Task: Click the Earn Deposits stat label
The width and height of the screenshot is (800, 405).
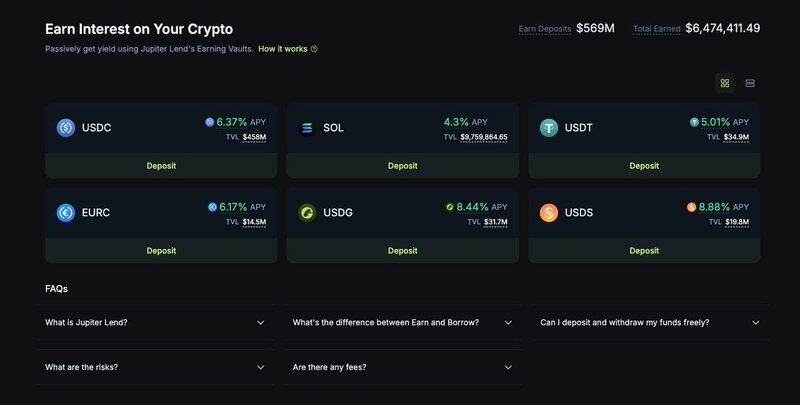Action: [544, 29]
